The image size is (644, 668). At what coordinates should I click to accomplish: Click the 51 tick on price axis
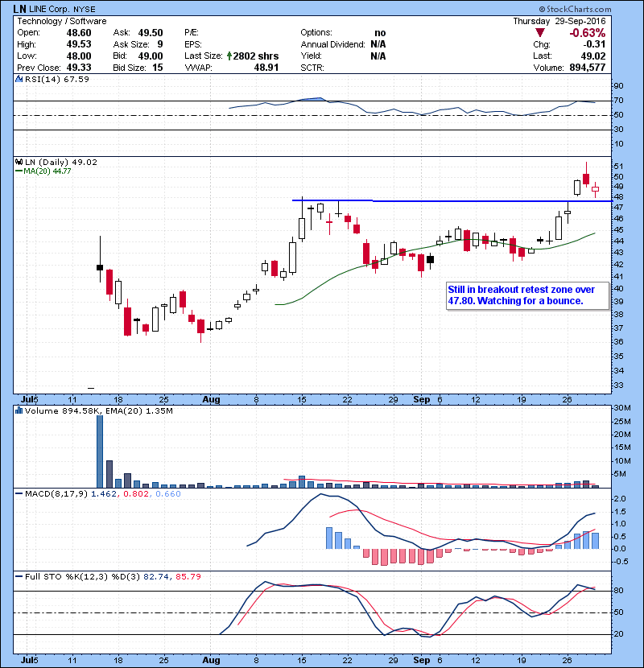618,167
